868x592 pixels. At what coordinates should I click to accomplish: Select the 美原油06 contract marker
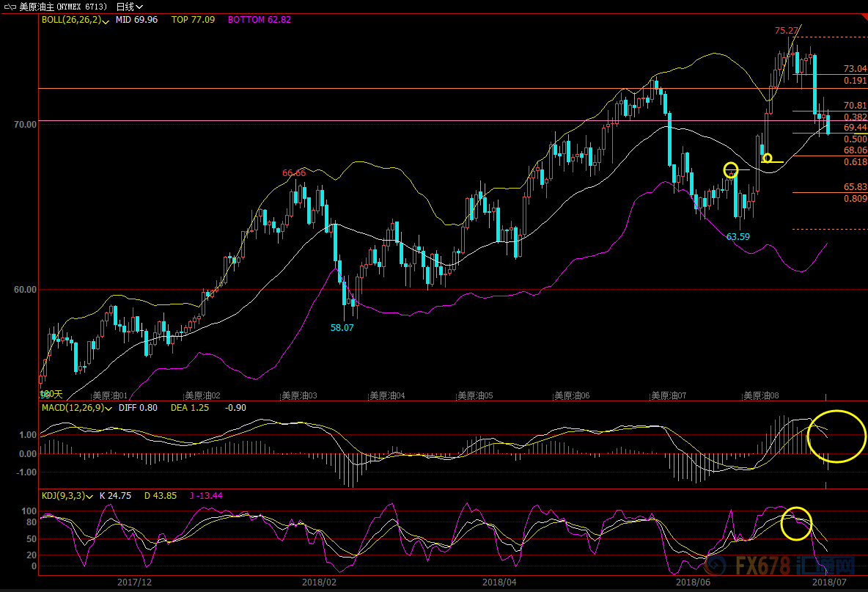[572, 395]
